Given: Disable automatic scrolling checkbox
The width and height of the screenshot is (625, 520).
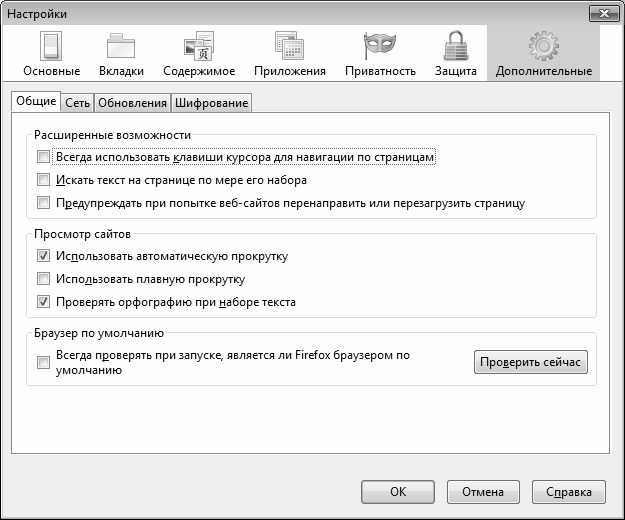Looking at the screenshot, I should (x=43, y=256).
